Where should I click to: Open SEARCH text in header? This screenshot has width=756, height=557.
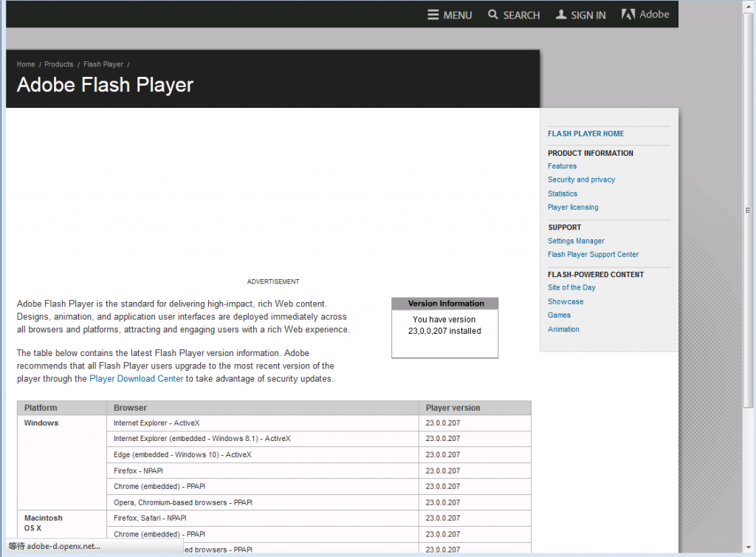point(521,16)
